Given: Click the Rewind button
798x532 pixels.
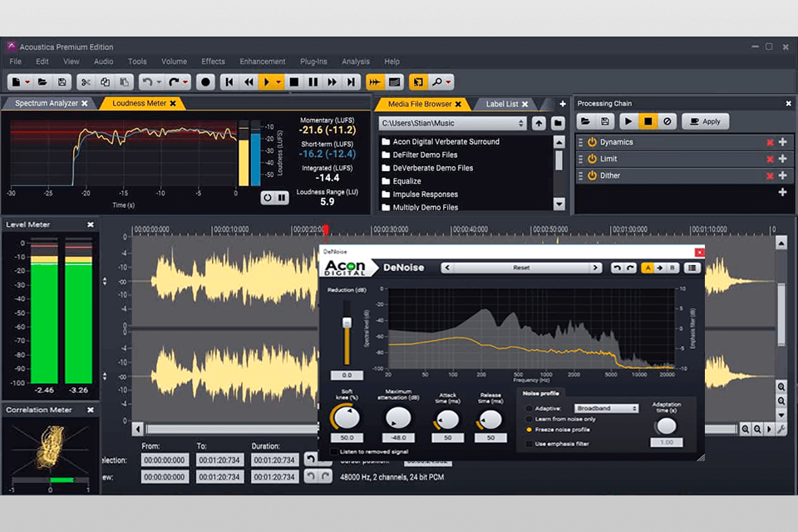Looking at the screenshot, I should (x=249, y=82).
